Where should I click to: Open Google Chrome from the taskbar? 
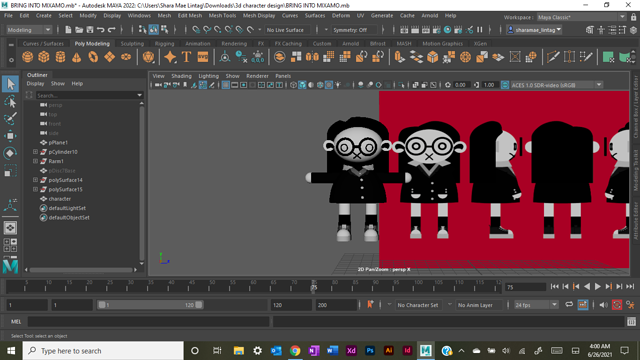295,351
